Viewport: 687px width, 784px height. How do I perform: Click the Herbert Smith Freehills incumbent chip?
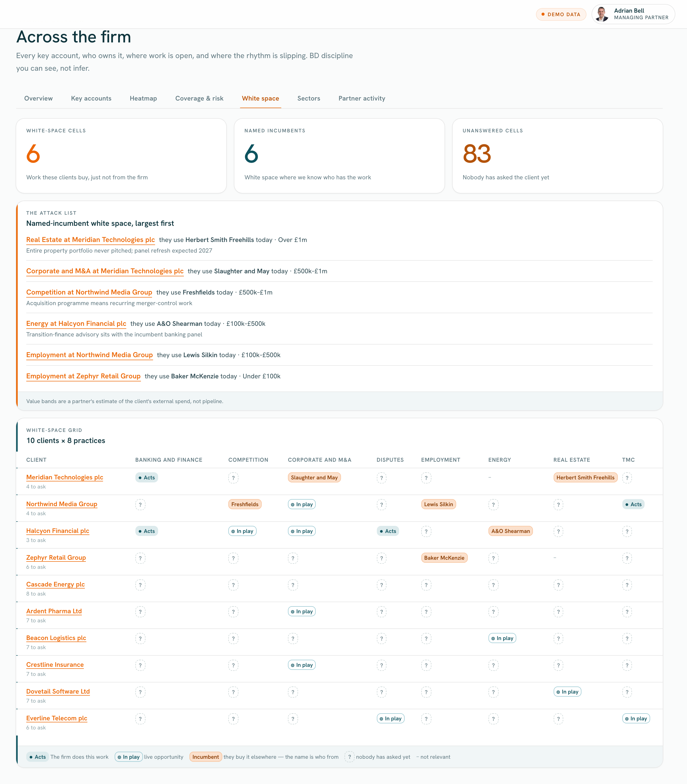585,478
